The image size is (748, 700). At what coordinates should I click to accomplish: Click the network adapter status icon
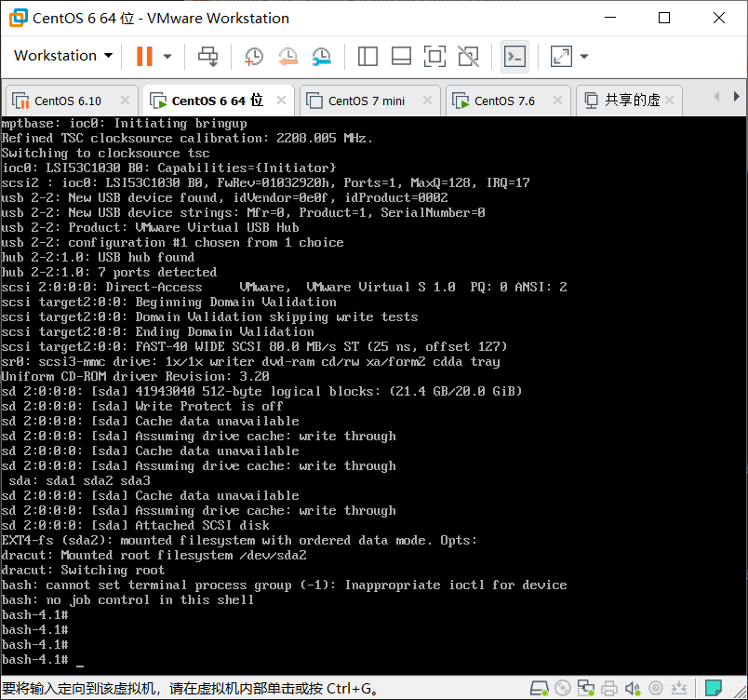(x=586, y=688)
